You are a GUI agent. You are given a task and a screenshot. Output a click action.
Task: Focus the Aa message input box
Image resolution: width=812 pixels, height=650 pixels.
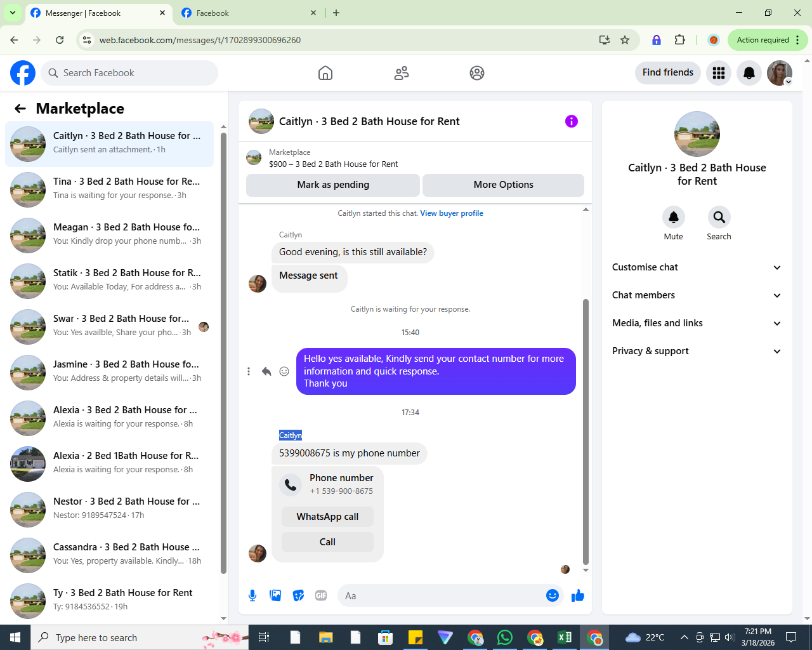pos(450,595)
